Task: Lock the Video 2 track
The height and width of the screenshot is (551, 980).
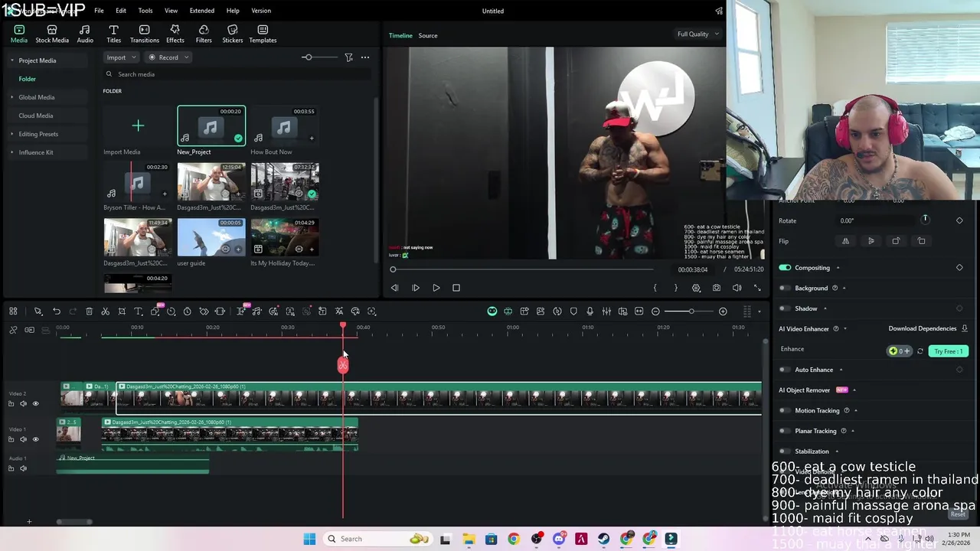Action: click(11, 403)
